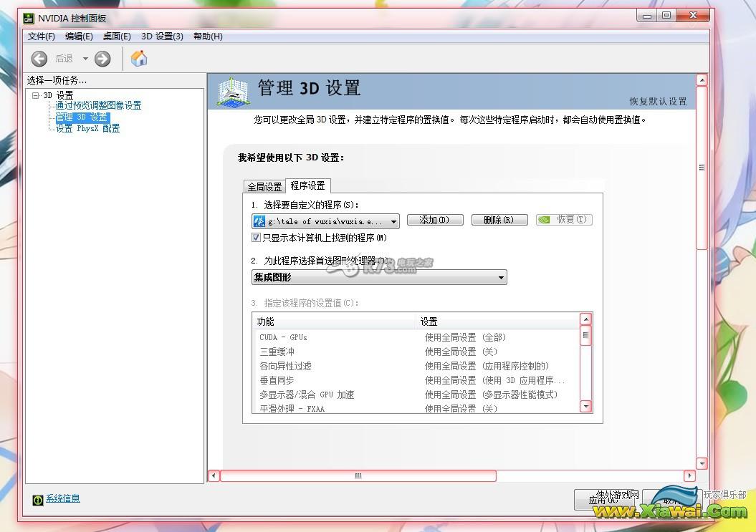Viewport: 756px width, 532px height.
Task: Open the 集成图形 graphics processor dropdown
Action: click(x=379, y=277)
